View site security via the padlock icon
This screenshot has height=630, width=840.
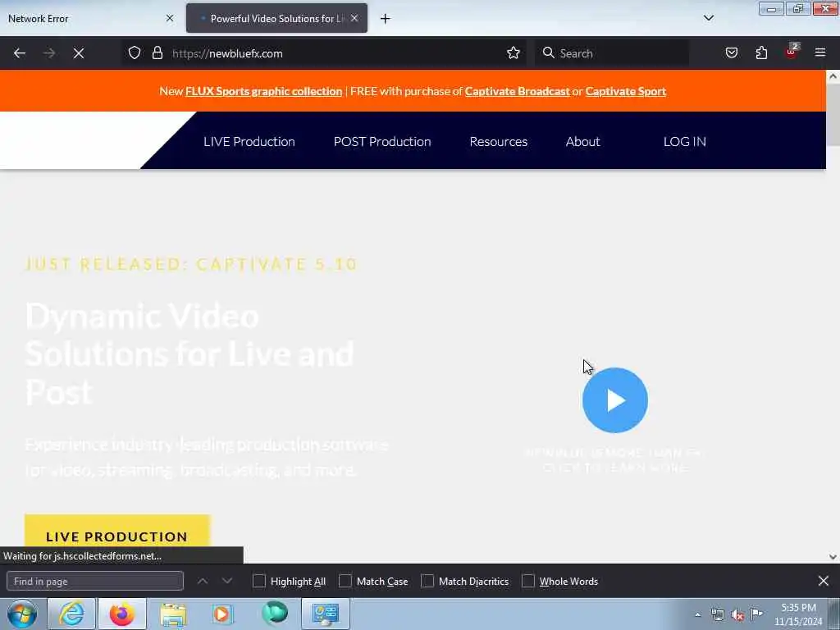pyautogui.click(x=157, y=52)
